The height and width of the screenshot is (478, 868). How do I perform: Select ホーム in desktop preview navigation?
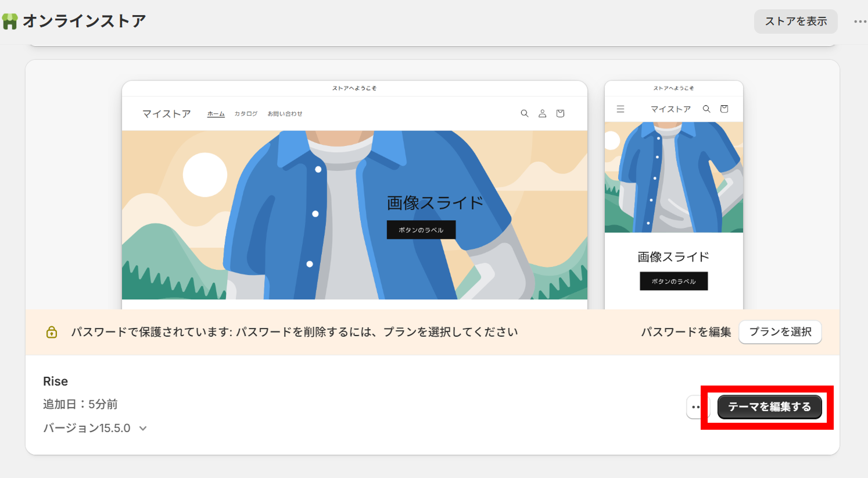click(x=216, y=114)
